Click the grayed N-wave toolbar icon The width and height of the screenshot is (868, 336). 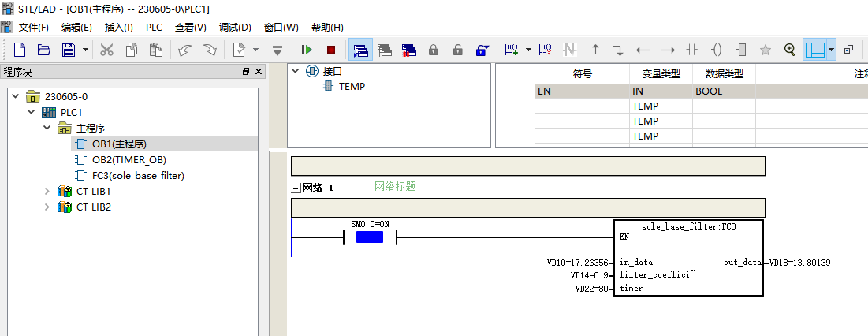(x=570, y=50)
